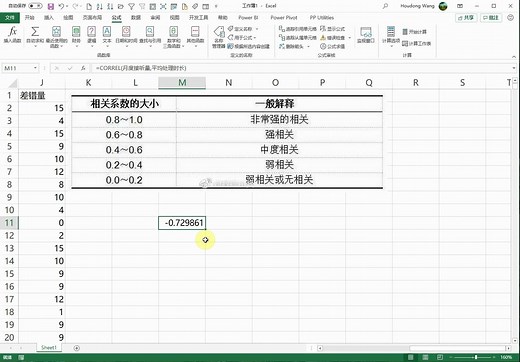
Task: Toggle the AutoSave (自动保存) switch
Action: (x=35, y=6)
